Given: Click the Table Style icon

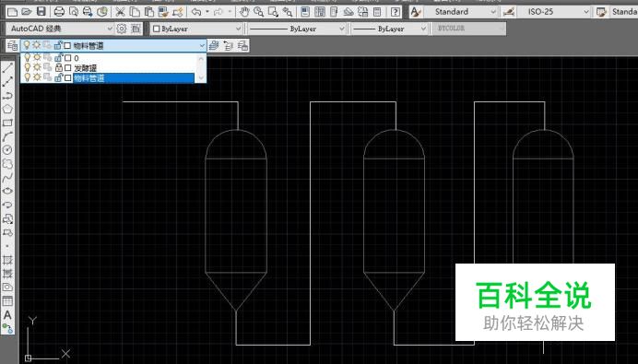Looking at the screenshot, I should (x=601, y=12).
